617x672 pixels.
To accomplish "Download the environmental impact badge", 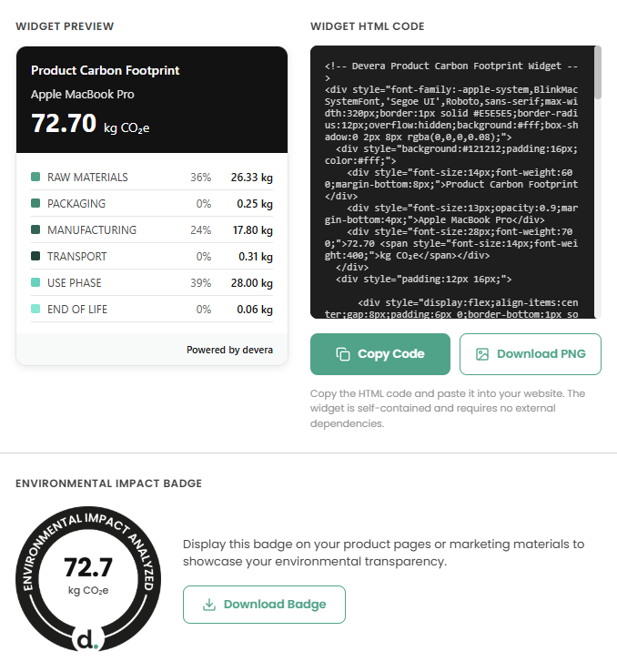I will click(264, 605).
